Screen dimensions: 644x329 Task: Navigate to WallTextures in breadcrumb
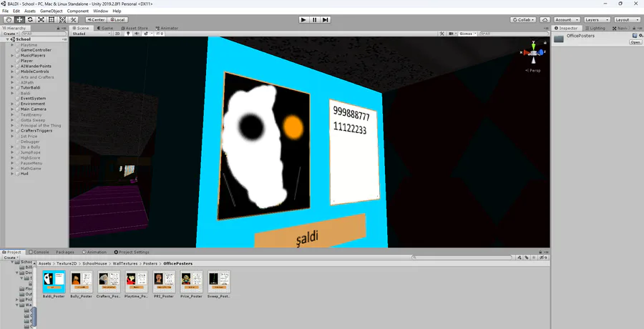(x=125, y=264)
